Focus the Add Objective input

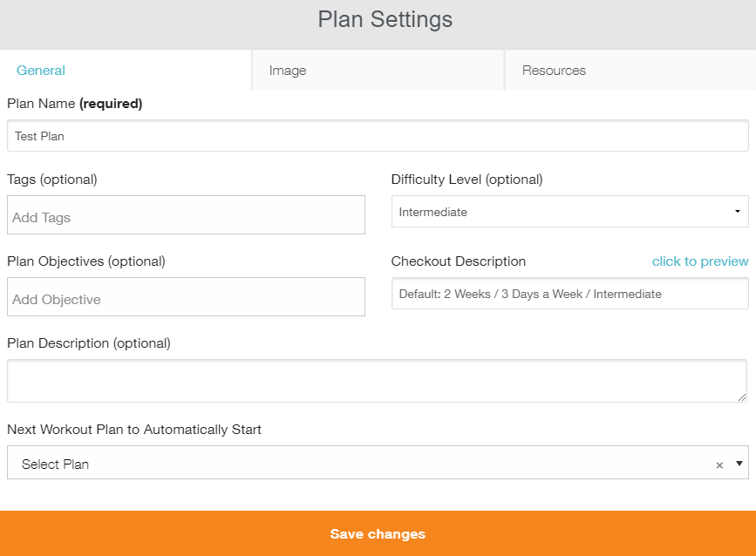click(x=186, y=297)
